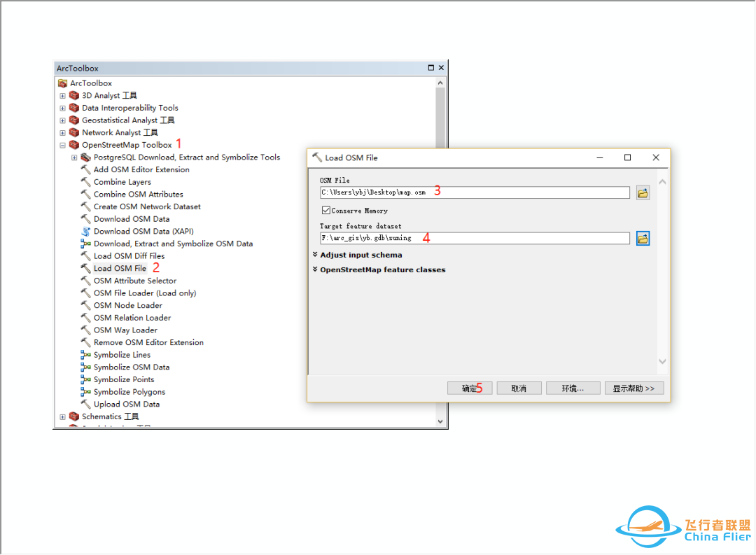The image size is (756, 555).
Task: Click the 取消 cancel button
Action: [x=519, y=388]
